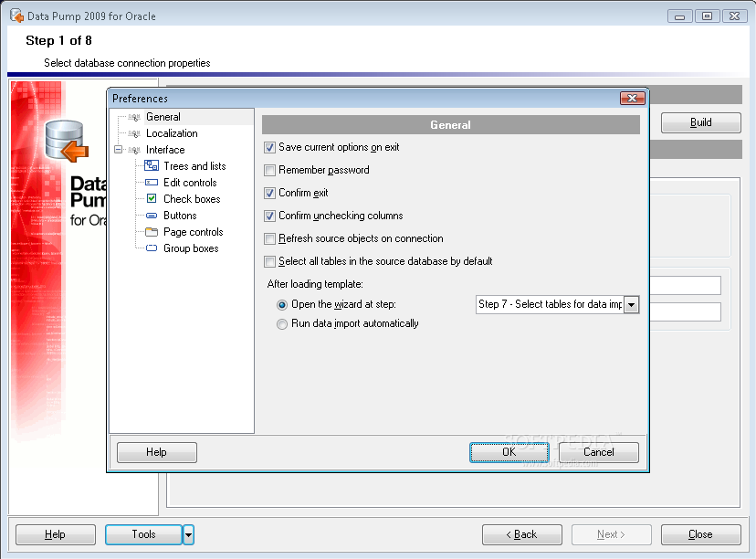Enable Remember password checkbox
The image size is (756, 559).
269,170
